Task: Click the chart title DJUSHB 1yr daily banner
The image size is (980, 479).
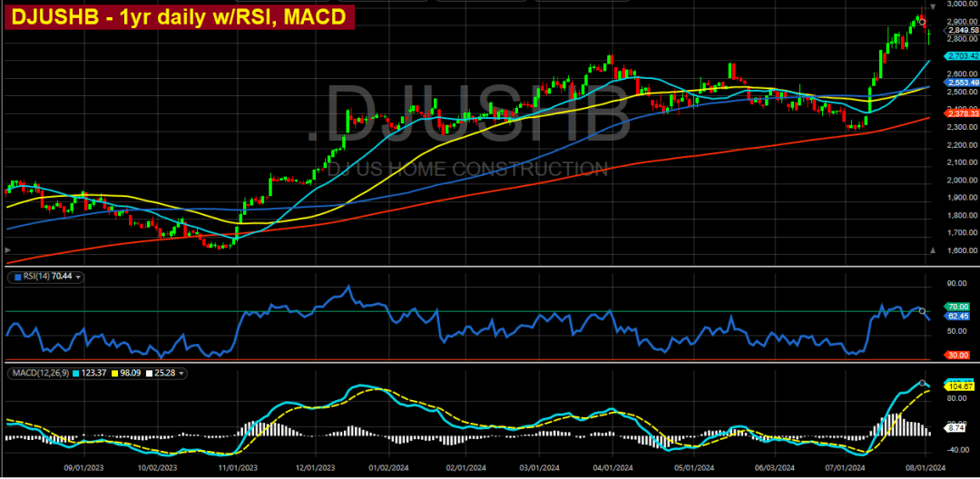Action: click(180, 17)
